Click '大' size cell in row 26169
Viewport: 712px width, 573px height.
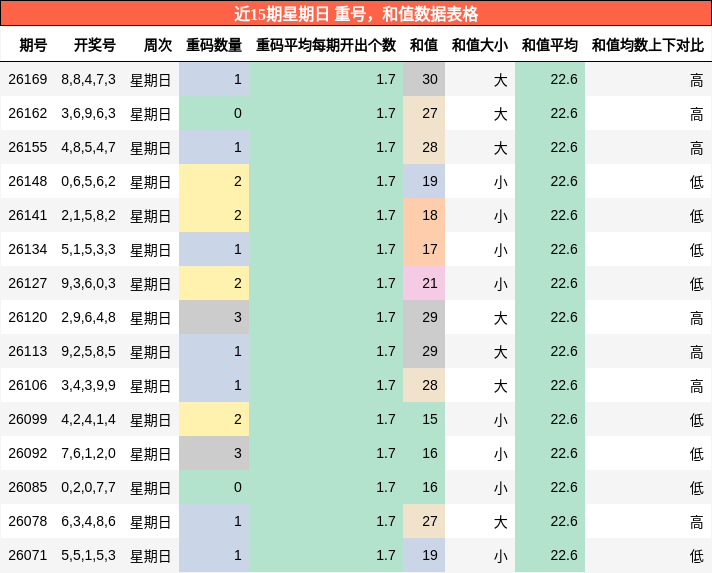click(480, 79)
